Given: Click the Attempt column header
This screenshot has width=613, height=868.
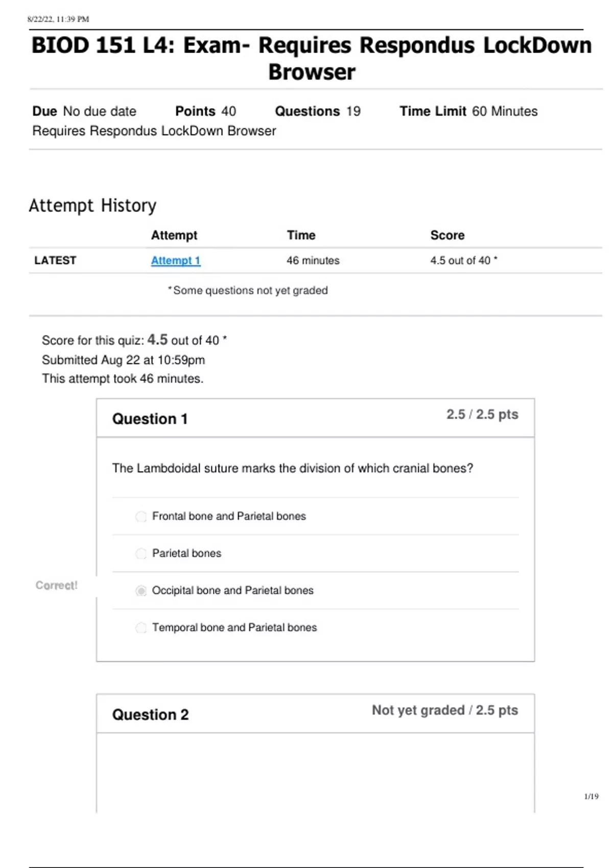Looking at the screenshot, I should pyautogui.click(x=174, y=235).
